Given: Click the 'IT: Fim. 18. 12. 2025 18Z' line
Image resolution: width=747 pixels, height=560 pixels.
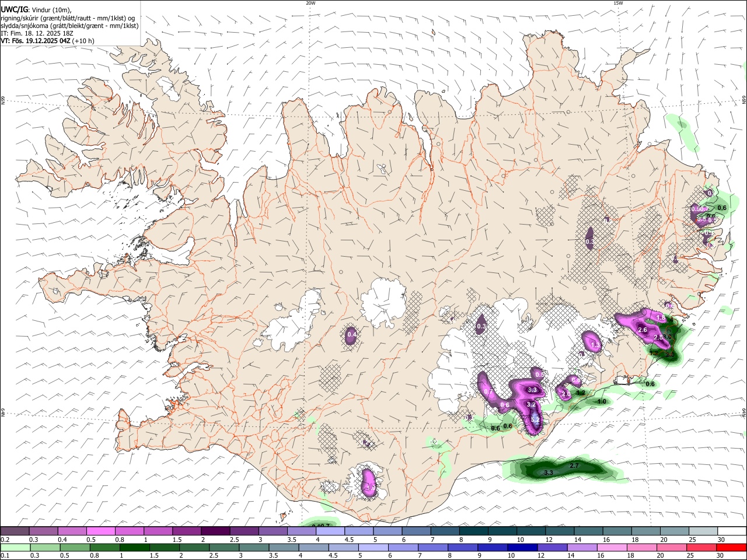Looking at the screenshot, I should [x=37, y=33].
